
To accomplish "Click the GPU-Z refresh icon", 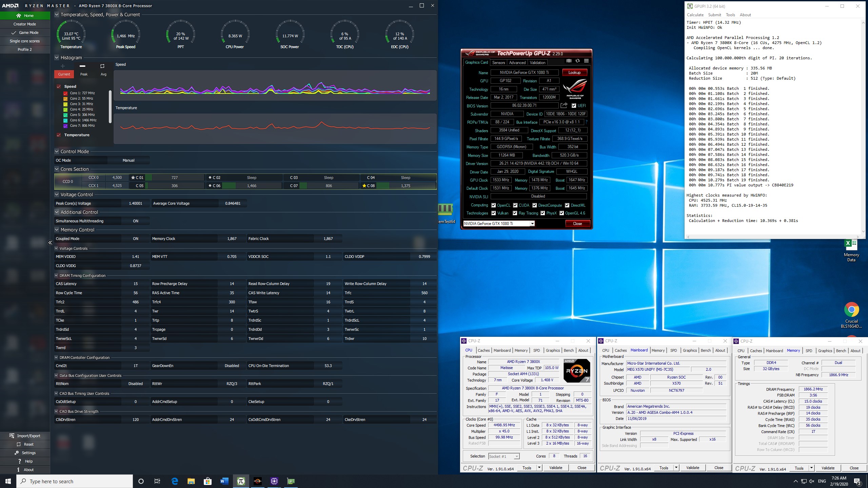I will (x=577, y=61).
